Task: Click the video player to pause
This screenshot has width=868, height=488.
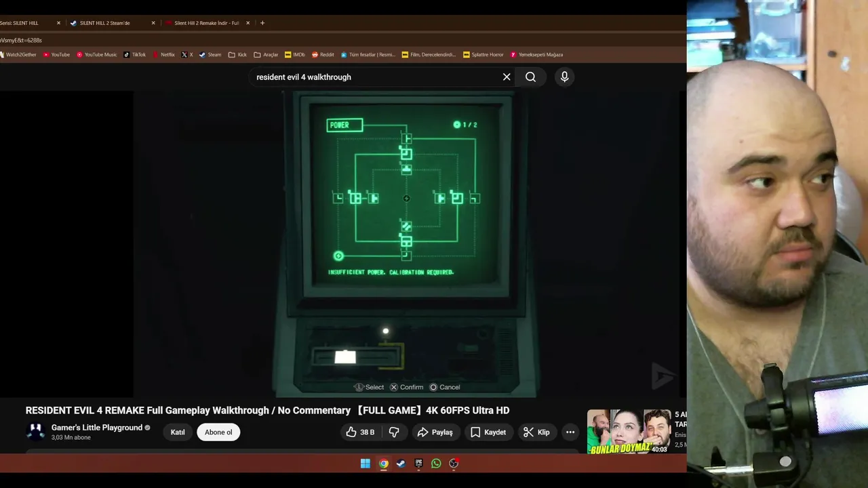Action: [x=406, y=244]
